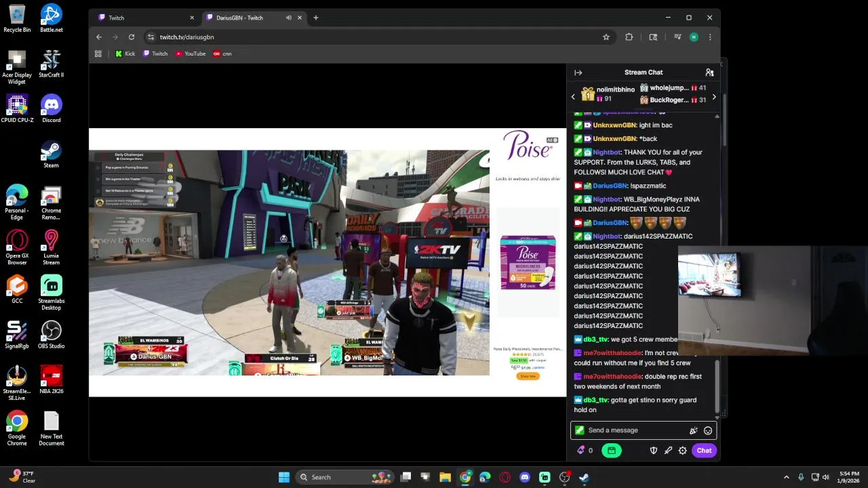The width and height of the screenshot is (868, 488).
Task: Open the shield mode icon
Action: (x=654, y=451)
